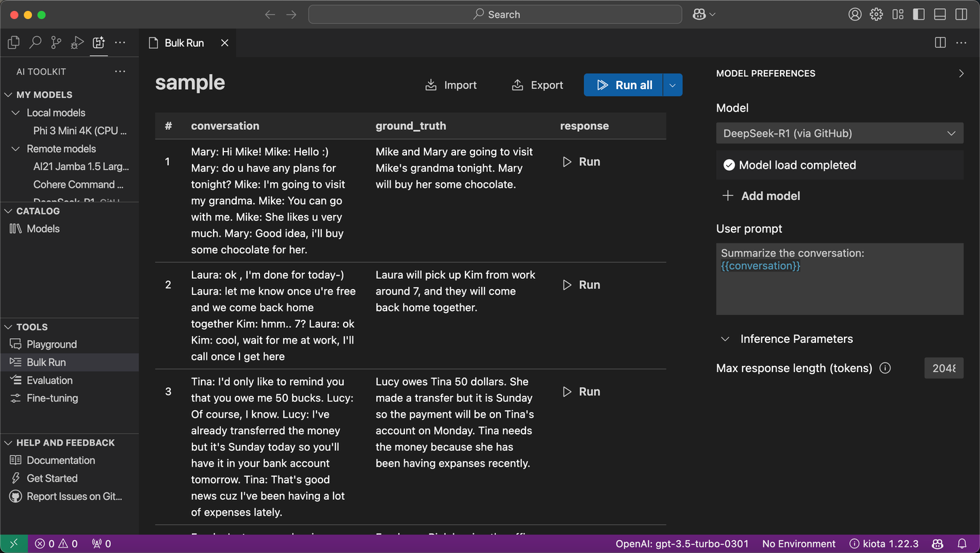This screenshot has height=553, width=980.
Task: Click the split editor right icon
Action: click(940, 43)
